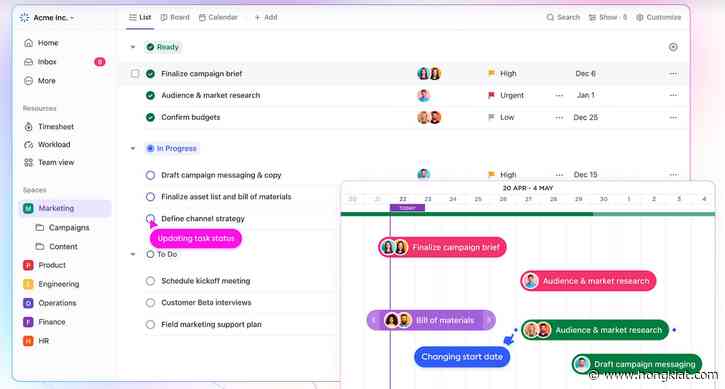Open the Campaigns folder
The width and height of the screenshot is (725, 389).
coord(62,228)
